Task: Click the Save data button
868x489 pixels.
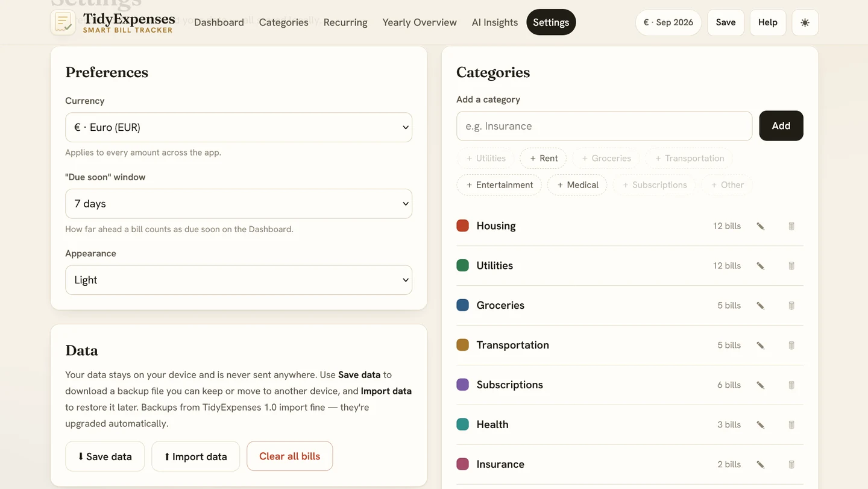Action: [x=105, y=456]
